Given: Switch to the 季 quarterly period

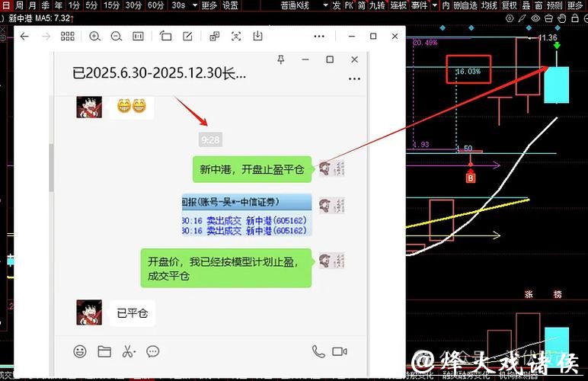Looking at the screenshot, I should [x=46, y=5].
